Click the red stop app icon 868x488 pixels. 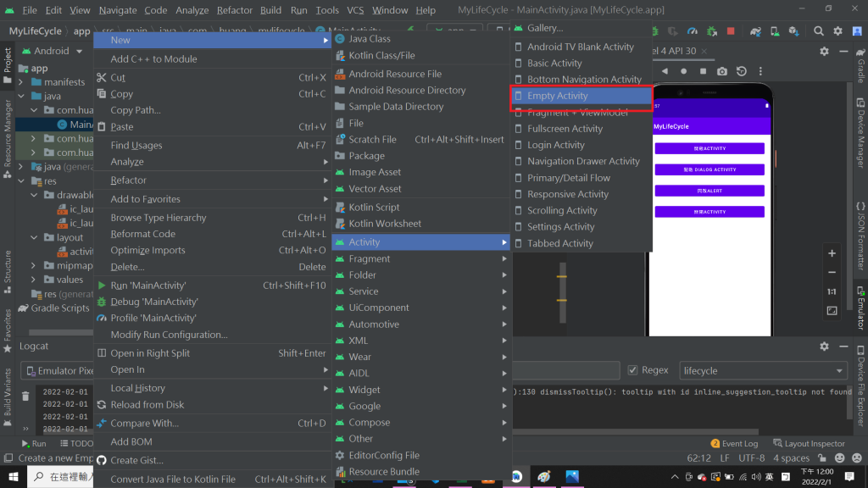(x=731, y=31)
